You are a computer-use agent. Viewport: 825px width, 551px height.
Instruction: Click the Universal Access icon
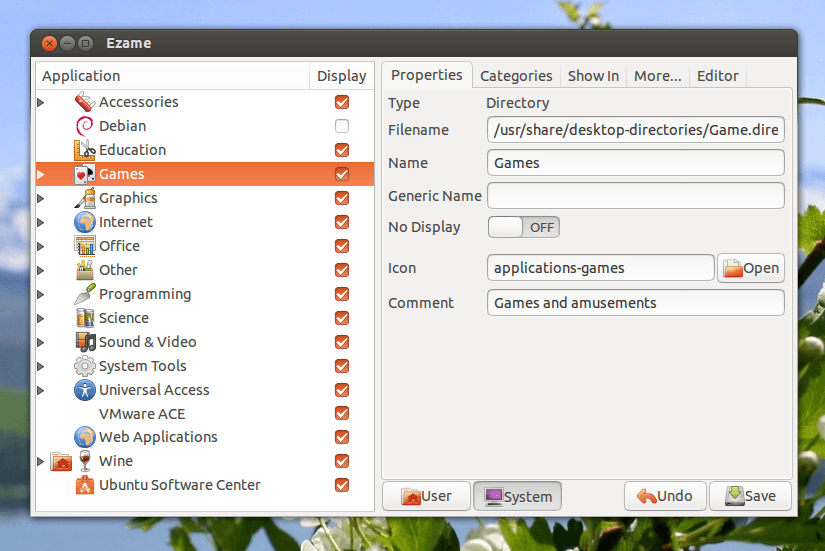(84, 390)
